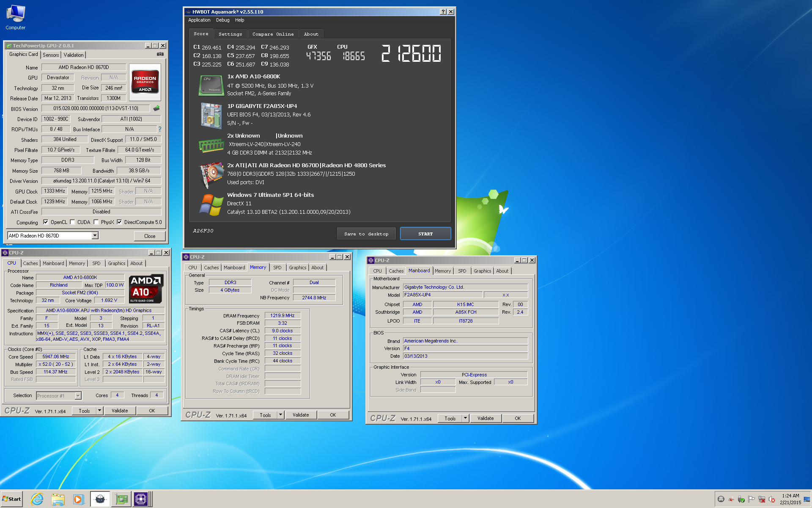
Task: Switch to the Compare Online tab
Action: click(273, 34)
